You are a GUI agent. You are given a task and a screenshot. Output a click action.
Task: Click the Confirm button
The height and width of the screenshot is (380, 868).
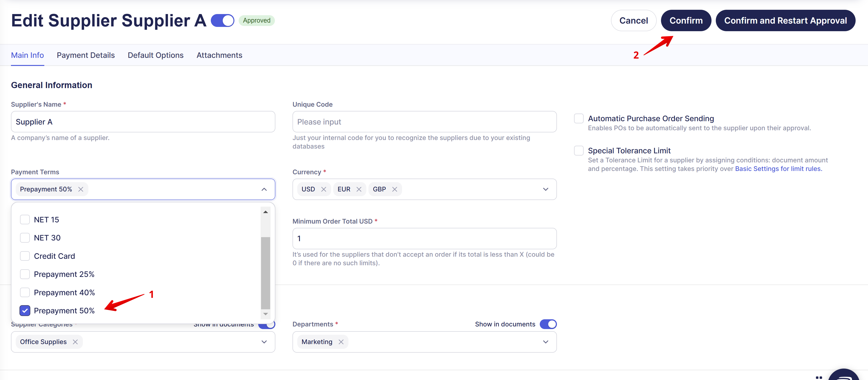[x=686, y=20]
